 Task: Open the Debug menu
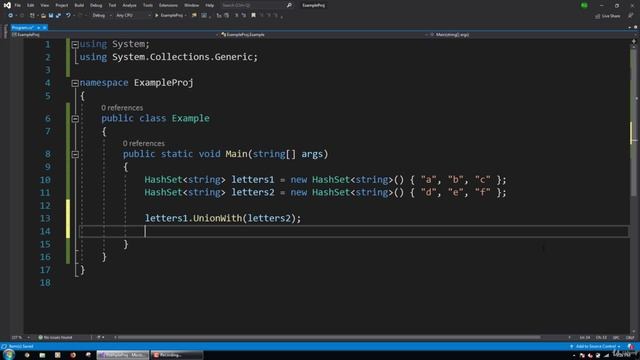click(x=96, y=5)
